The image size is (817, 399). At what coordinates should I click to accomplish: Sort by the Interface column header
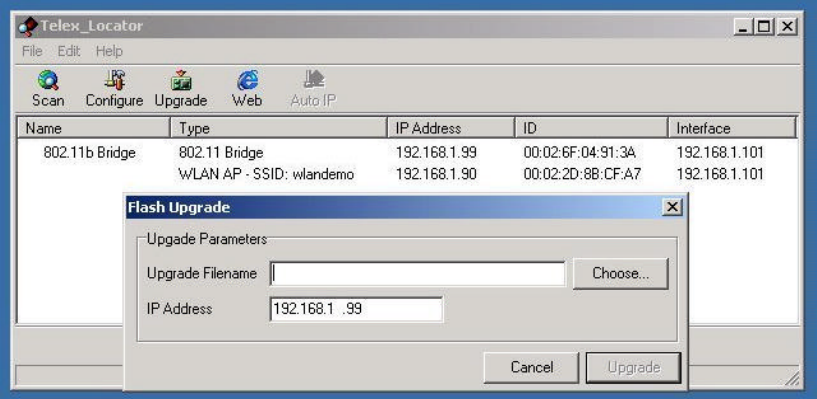(732, 128)
